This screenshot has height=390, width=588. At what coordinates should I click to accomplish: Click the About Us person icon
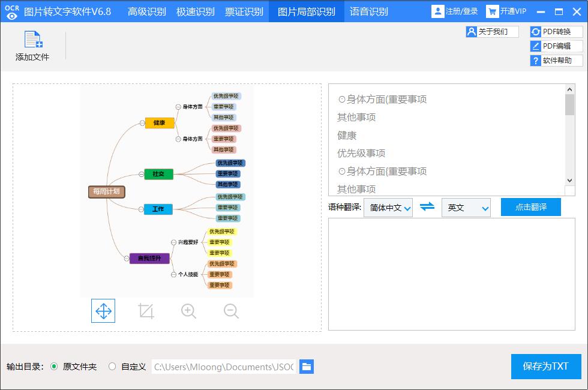472,31
